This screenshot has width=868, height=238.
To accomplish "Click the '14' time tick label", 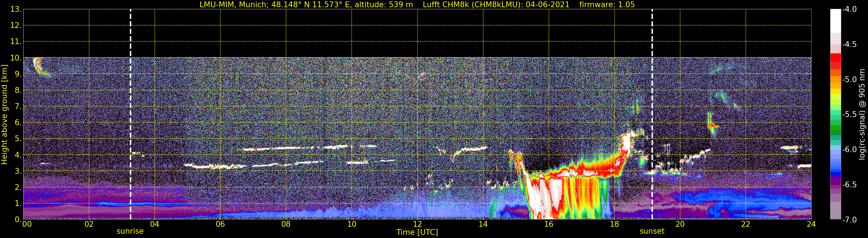I will pyautogui.click(x=483, y=224).
